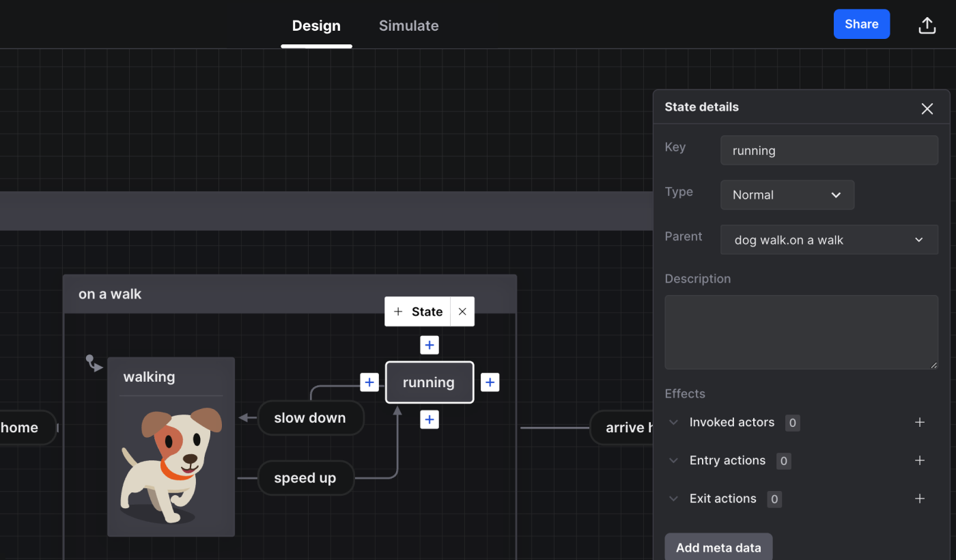Expand the Exit actions section

pyautogui.click(x=673, y=499)
